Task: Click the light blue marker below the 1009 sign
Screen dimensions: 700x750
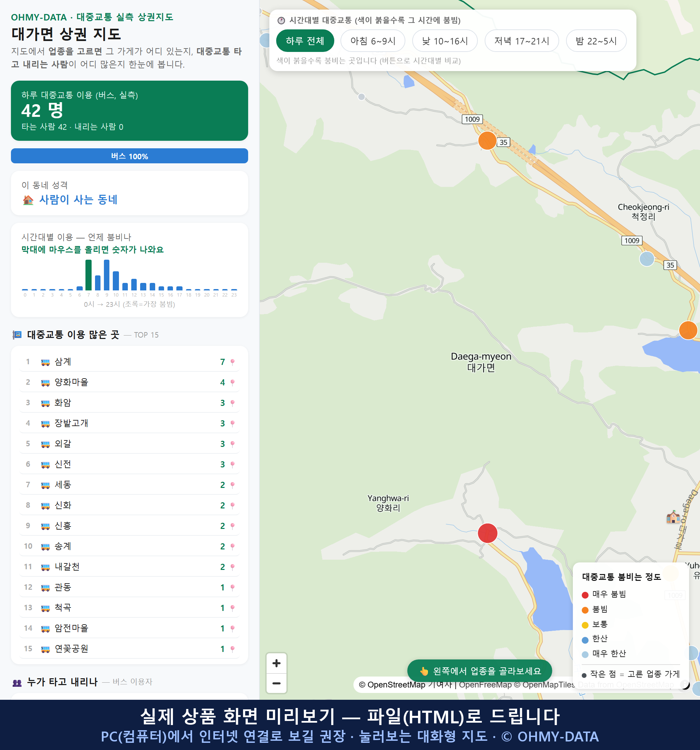Action: [646, 259]
